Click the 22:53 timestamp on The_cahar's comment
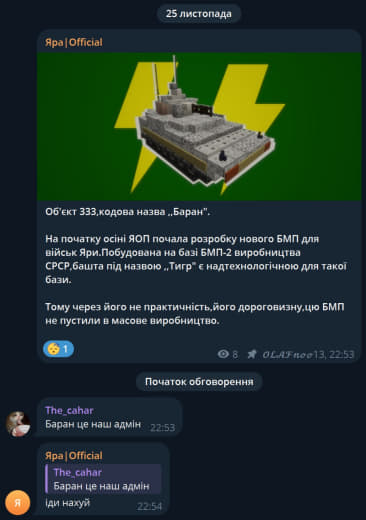 162,428
